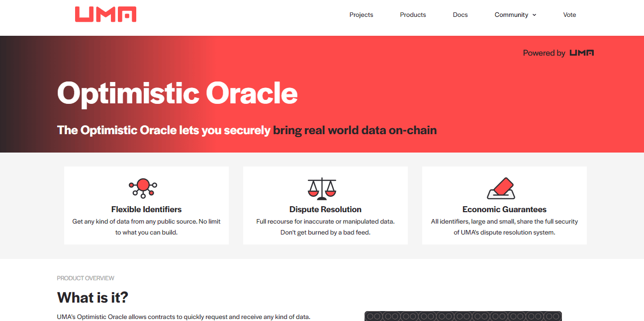Click the 'PRODUCT OVERVIEW' section label
The height and width of the screenshot is (321, 644).
tap(86, 278)
